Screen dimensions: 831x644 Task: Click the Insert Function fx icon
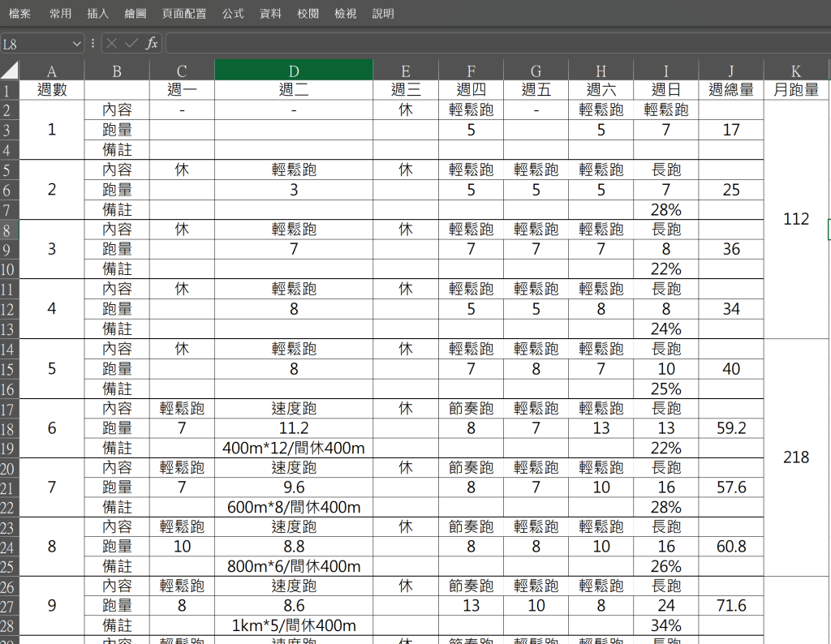tap(152, 44)
